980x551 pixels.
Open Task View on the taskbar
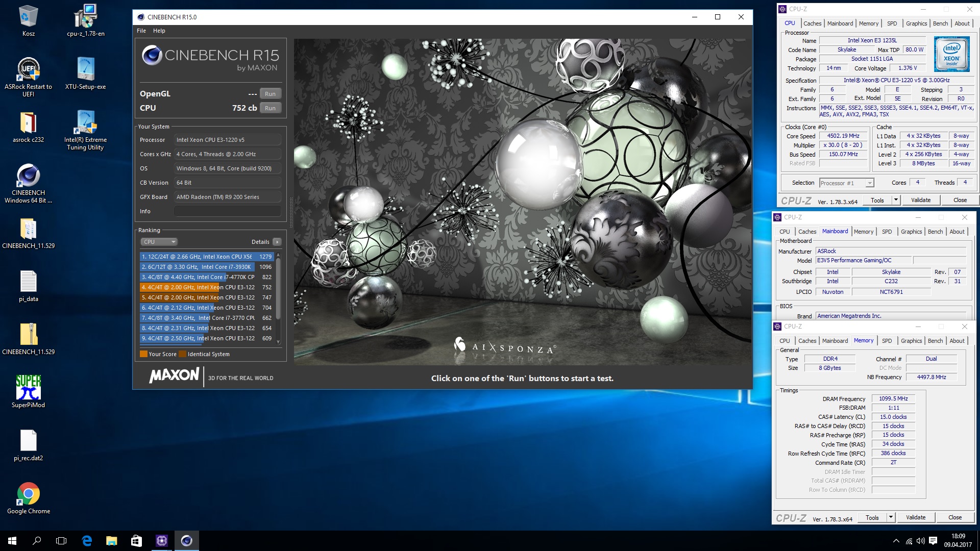coord(61,541)
